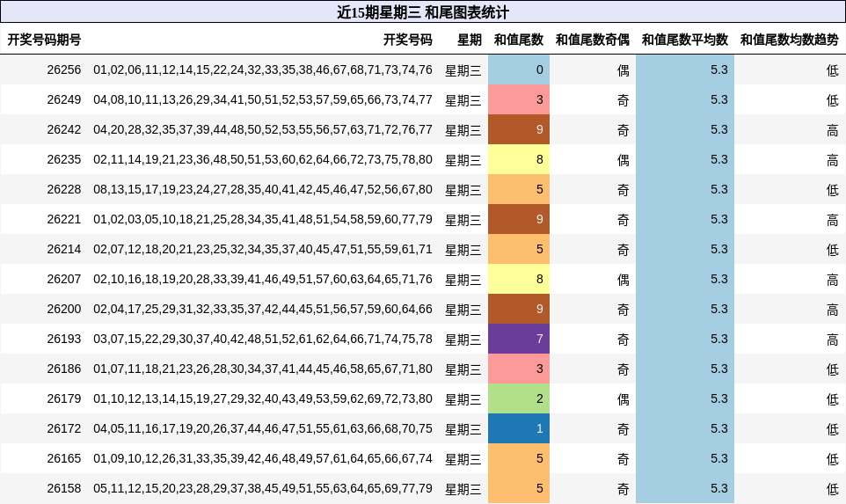Screen dimensions: 846x504
Task: Click the orange 5 cell in row 26158
Action: click(x=519, y=488)
